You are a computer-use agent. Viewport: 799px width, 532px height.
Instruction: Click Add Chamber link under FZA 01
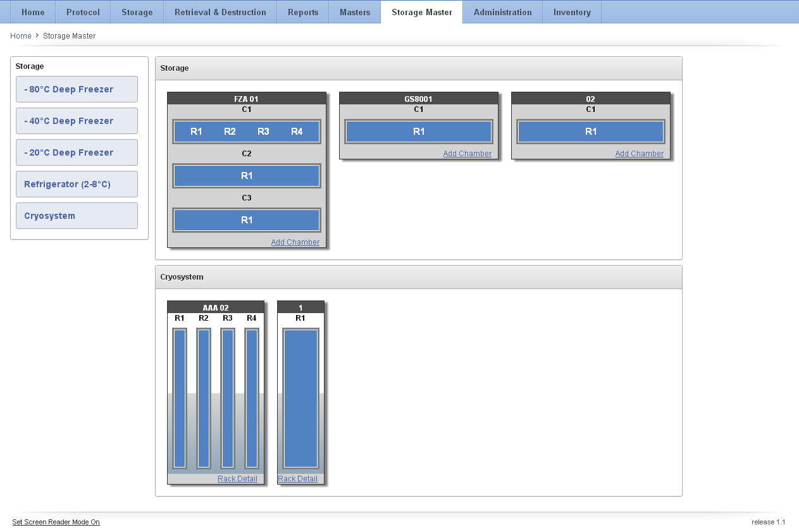pyautogui.click(x=295, y=242)
